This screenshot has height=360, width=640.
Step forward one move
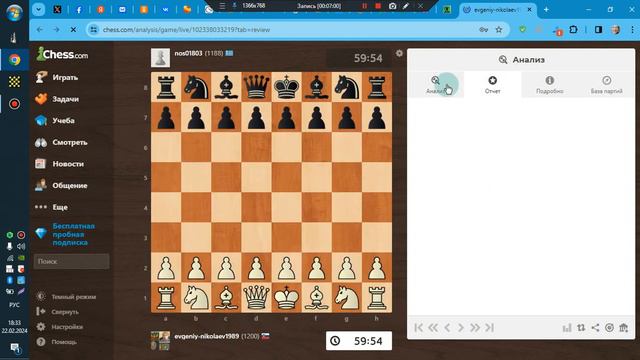[x=461, y=327]
